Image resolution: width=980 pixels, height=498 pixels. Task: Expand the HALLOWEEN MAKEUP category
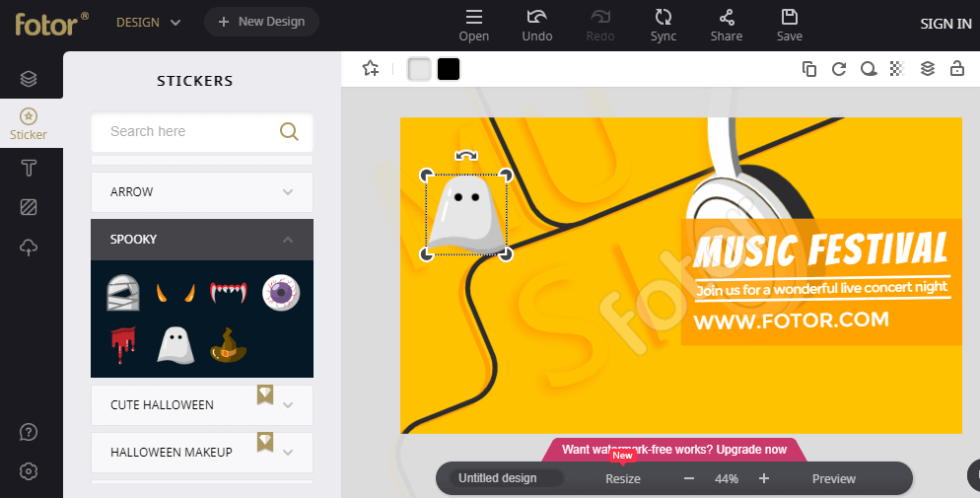coord(202,453)
